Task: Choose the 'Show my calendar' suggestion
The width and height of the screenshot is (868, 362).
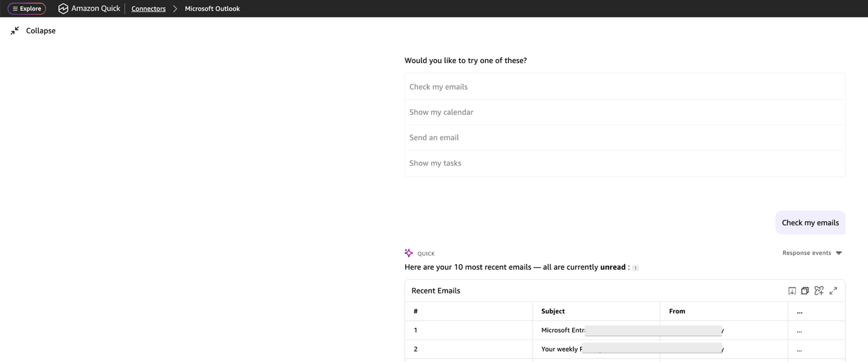Action: (624, 112)
